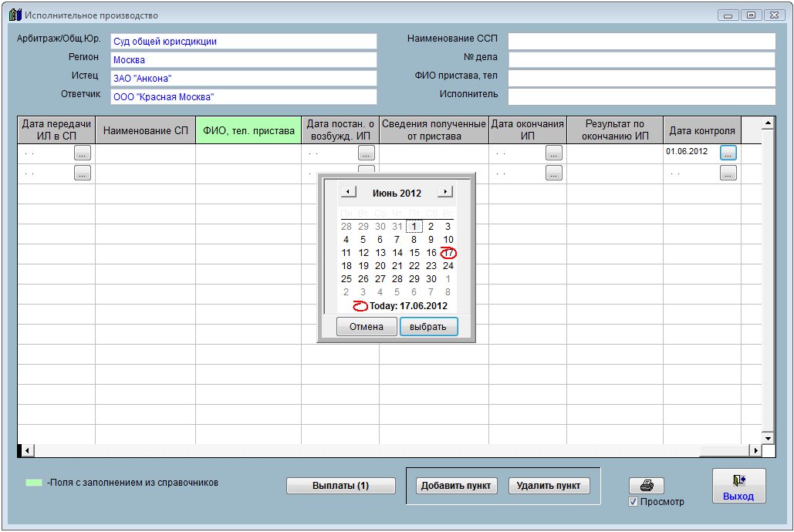This screenshot has height=532, width=794.
Task: Click the ФИО пристава, тел input field
Action: tap(641, 78)
